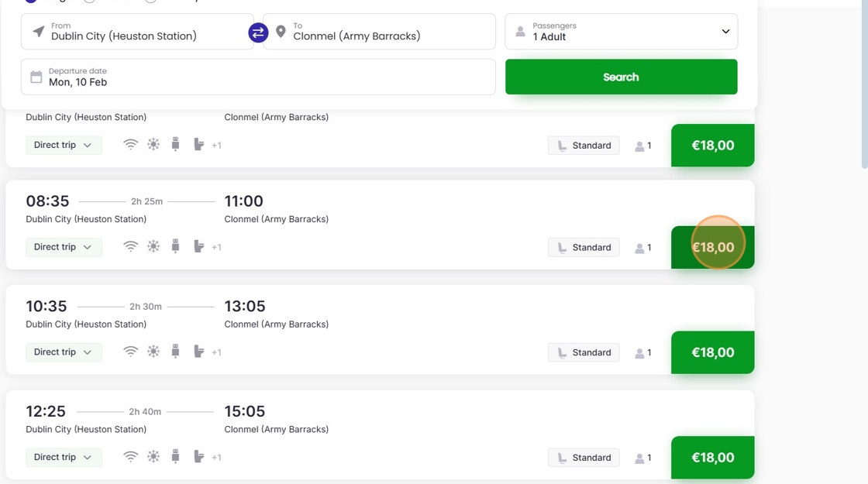Click the calendar icon beside Departure date

[x=36, y=77]
